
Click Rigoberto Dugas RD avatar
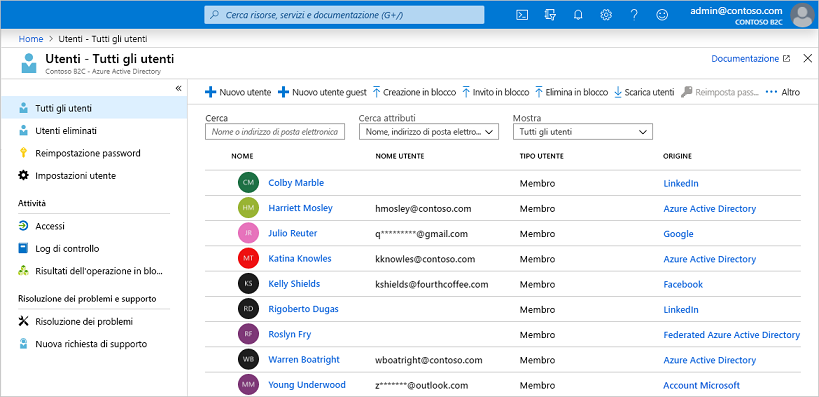click(248, 309)
